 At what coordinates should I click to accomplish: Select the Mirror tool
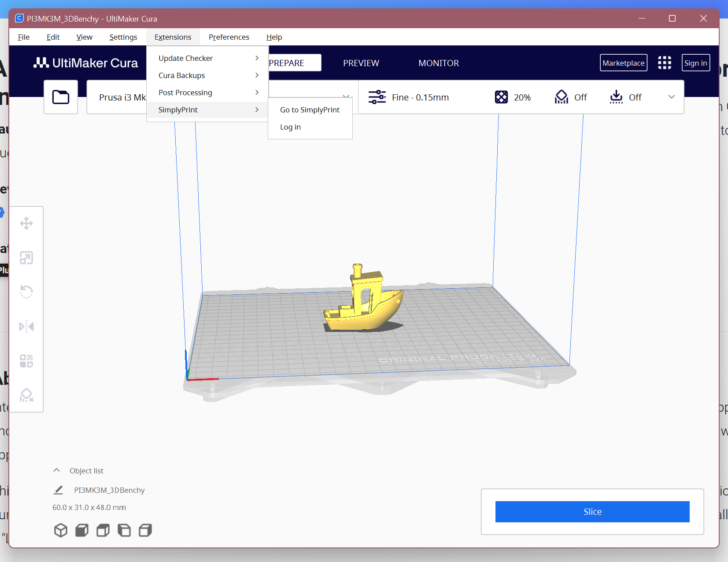pos(26,326)
